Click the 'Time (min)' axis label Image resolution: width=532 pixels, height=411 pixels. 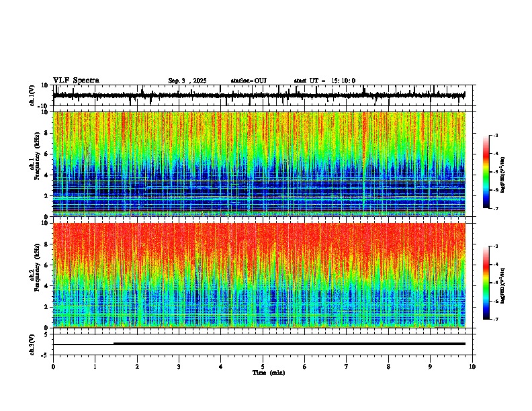pos(269,373)
